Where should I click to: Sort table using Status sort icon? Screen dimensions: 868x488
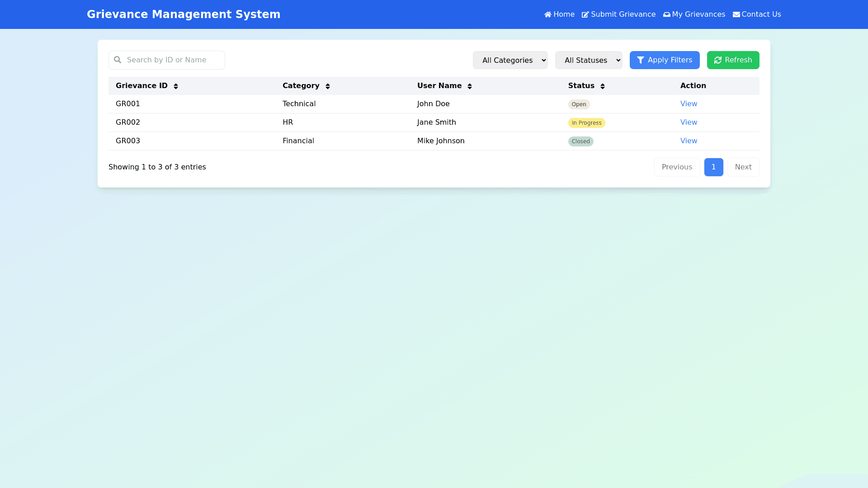603,86
